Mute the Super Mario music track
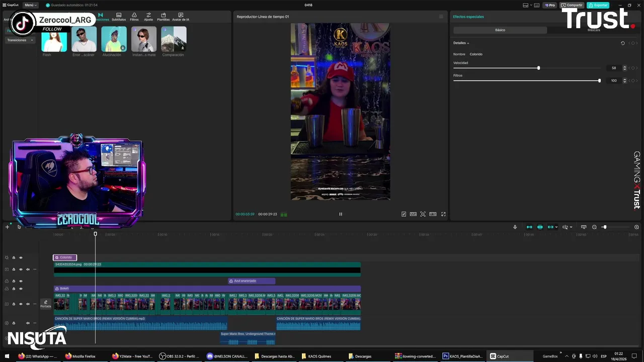Image resolution: width=644 pixels, height=362 pixels. [28, 323]
